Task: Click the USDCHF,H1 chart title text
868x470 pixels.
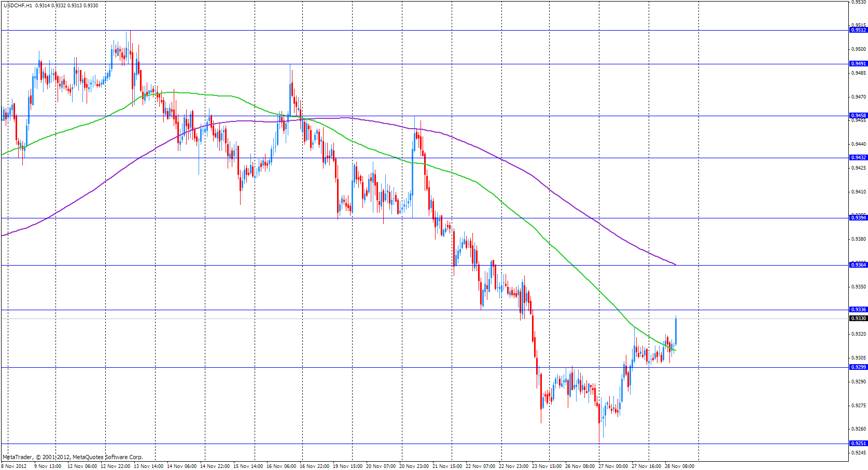Action: pyautogui.click(x=18, y=5)
